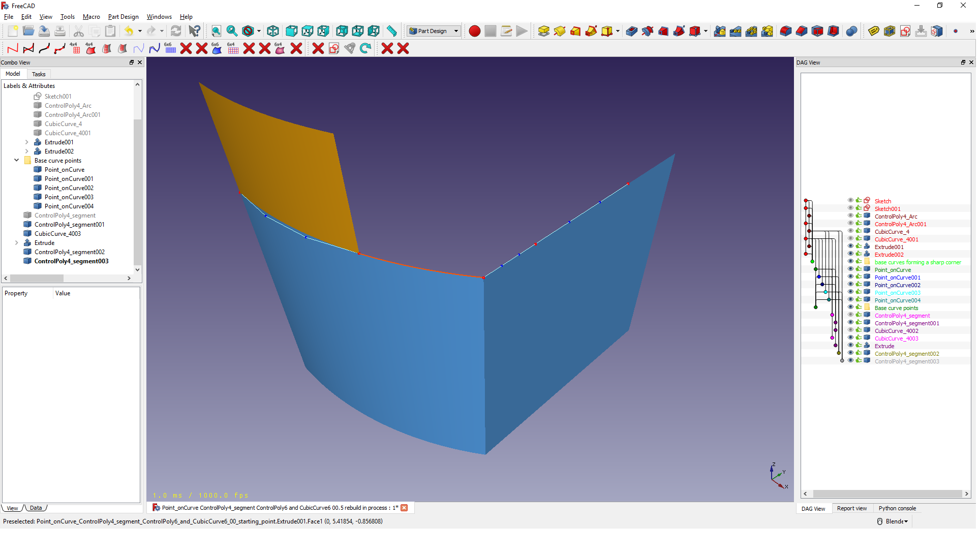Click the Boolean operation spheres icon
This screenshot has width=980, height=555.
851,32
